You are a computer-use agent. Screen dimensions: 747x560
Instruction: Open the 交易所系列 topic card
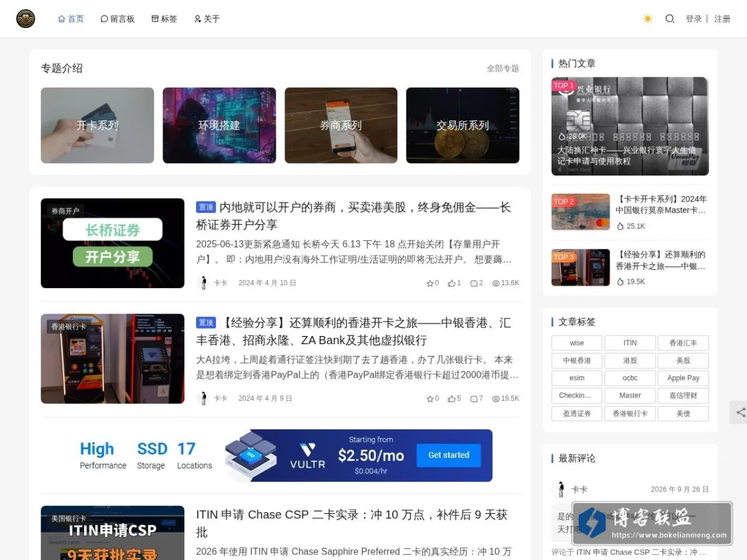(463, 125)
